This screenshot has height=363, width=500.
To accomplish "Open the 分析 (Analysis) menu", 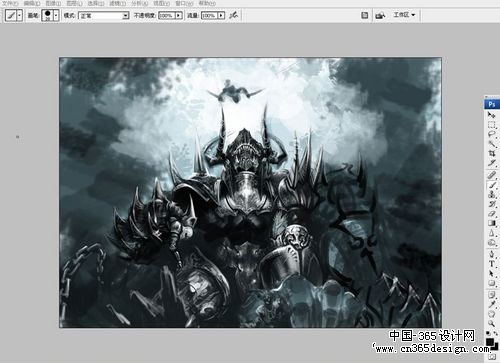I will (139, 3).
